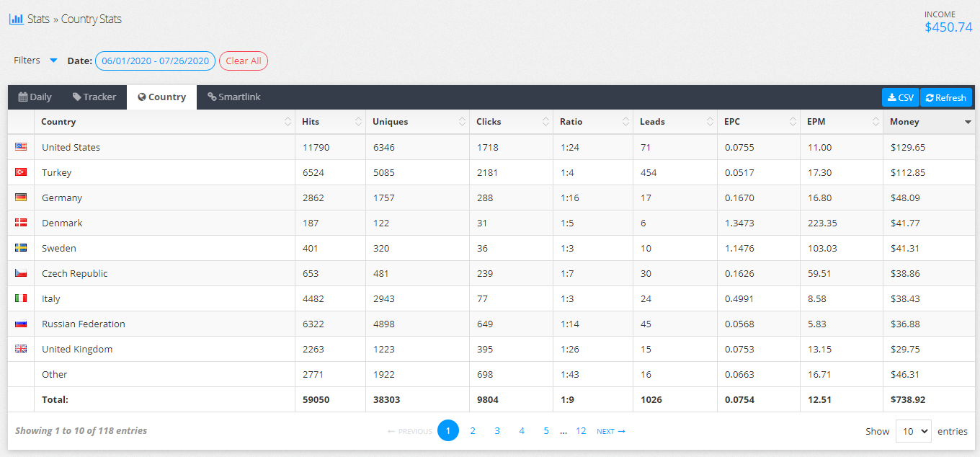Toggle Money column descending sort arrow
The image size is (980, 457).
point(968,123)
